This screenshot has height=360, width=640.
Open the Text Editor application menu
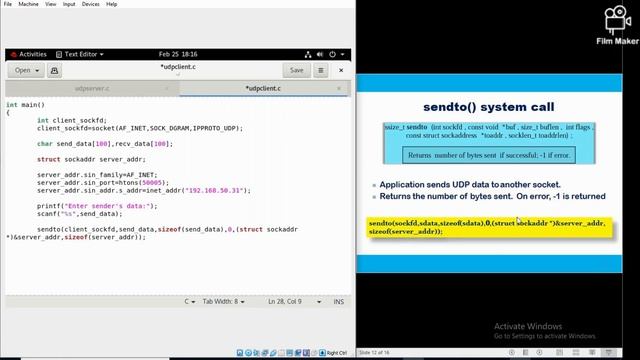coord(80,54)
